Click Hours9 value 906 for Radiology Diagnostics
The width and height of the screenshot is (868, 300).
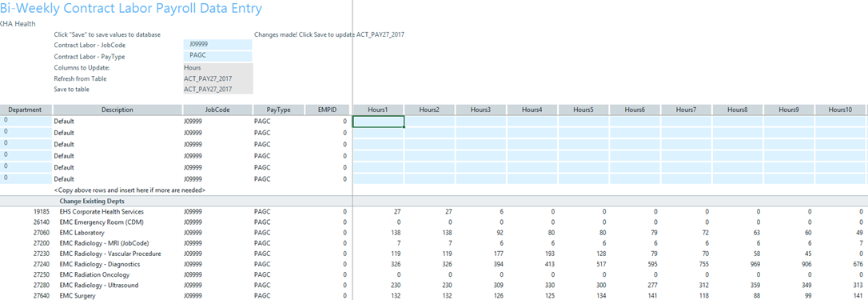pyautogui.click(x=806, y=265)
